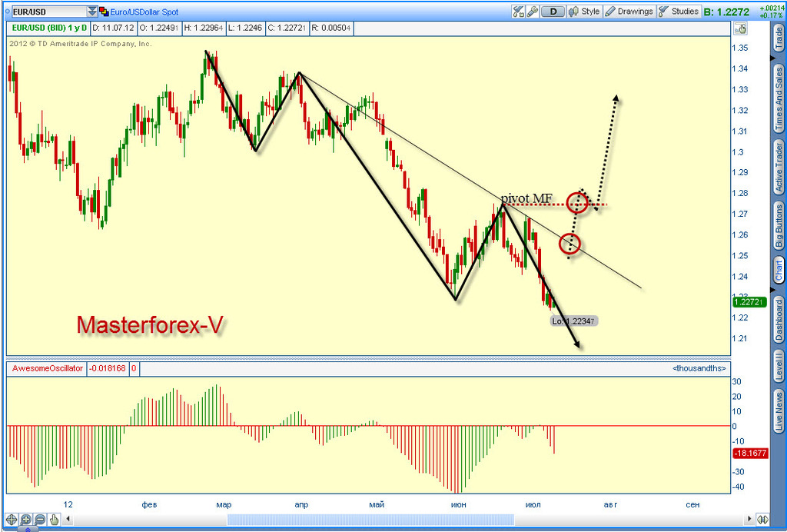The width and height of the screenshot is (787, 532).
Task: Click the hand pointer icon above price axis
Action: point(742,29)
